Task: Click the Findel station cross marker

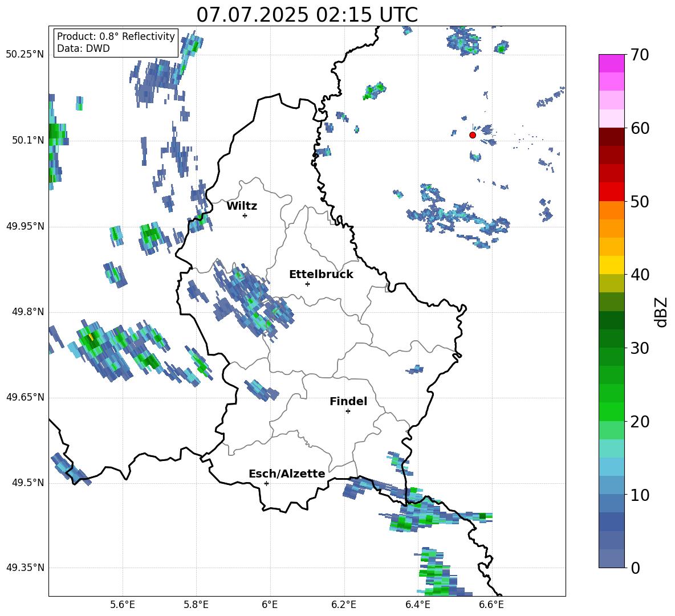Action: coord(348,411)
